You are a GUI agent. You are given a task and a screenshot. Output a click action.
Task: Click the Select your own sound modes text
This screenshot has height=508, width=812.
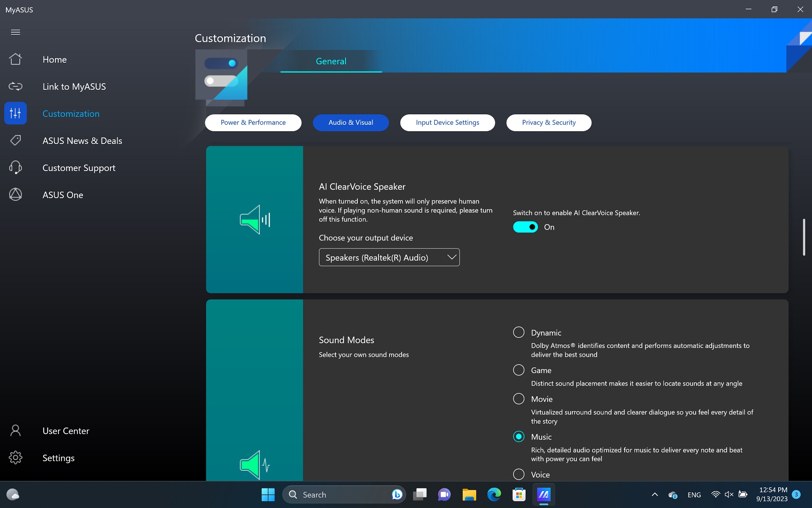pos(364,355)
